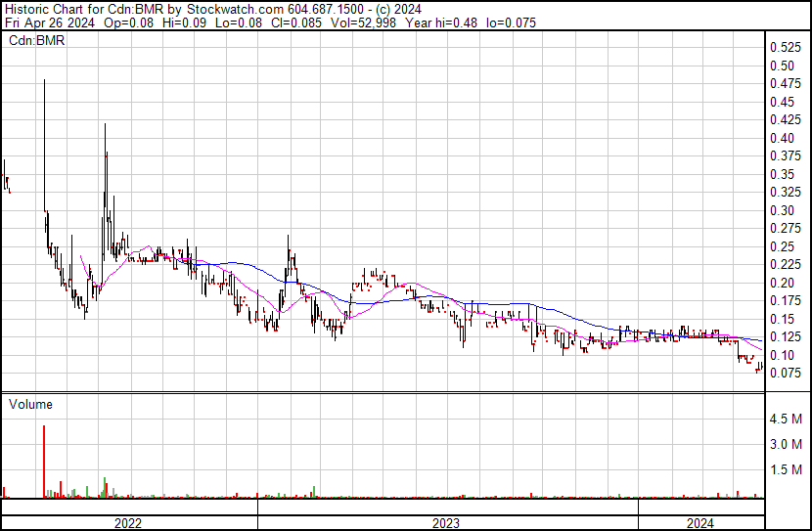Click the 0.075 price axis label
Viewport: 812px width, 531px height.
click(x=785, y=373)
